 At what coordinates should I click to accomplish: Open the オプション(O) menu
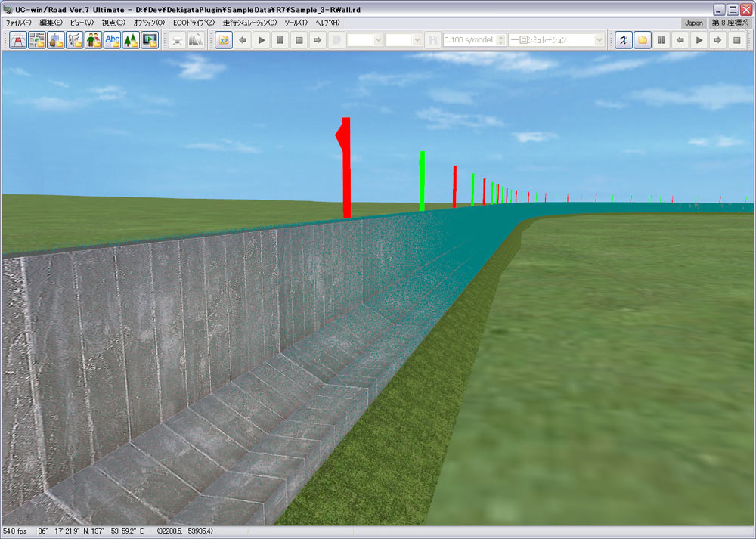point(149,23)
